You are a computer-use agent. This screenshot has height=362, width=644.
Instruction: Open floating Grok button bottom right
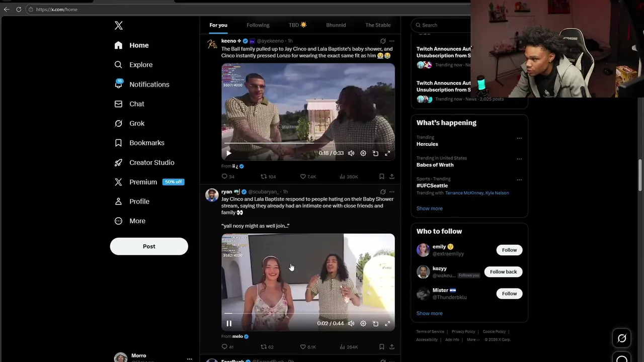point(622,338)
